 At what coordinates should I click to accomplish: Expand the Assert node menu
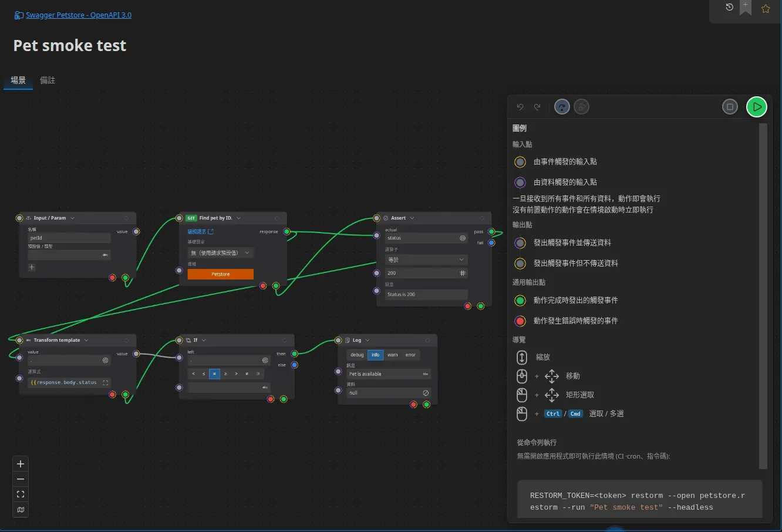coord(412,218)
